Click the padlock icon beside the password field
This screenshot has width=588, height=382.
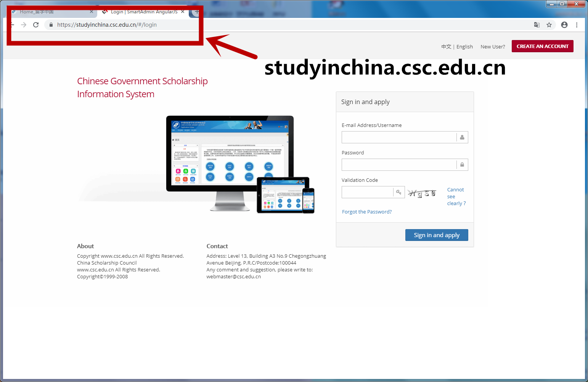462,164
